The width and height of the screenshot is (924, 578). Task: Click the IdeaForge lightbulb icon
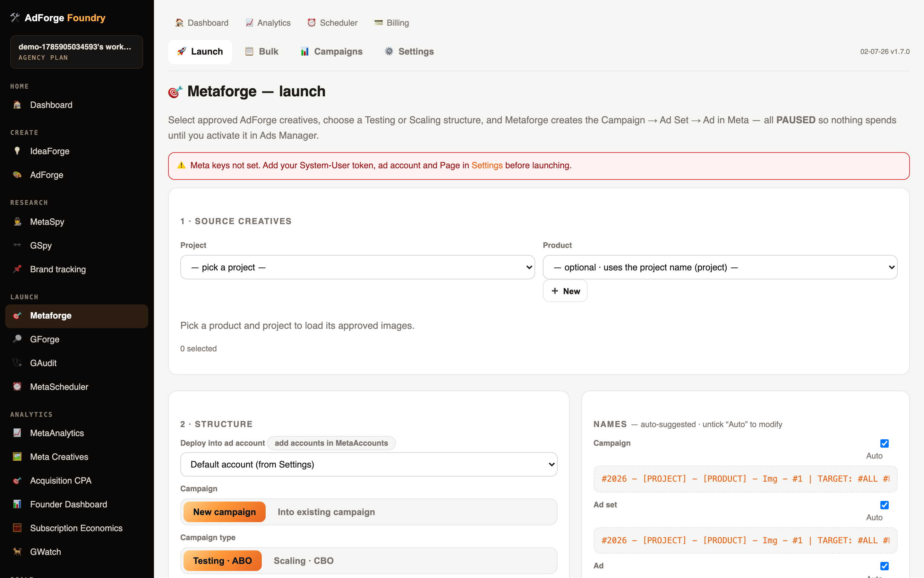(17, 151)
